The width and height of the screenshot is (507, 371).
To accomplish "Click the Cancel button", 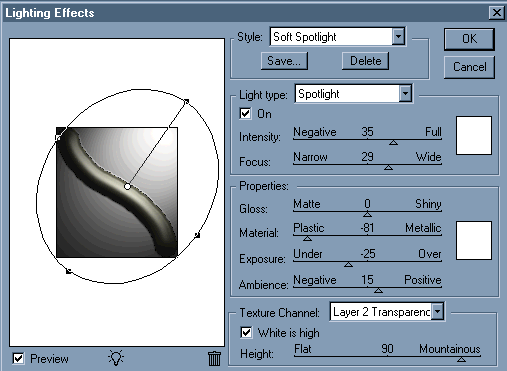I will [x=469, y=67].
